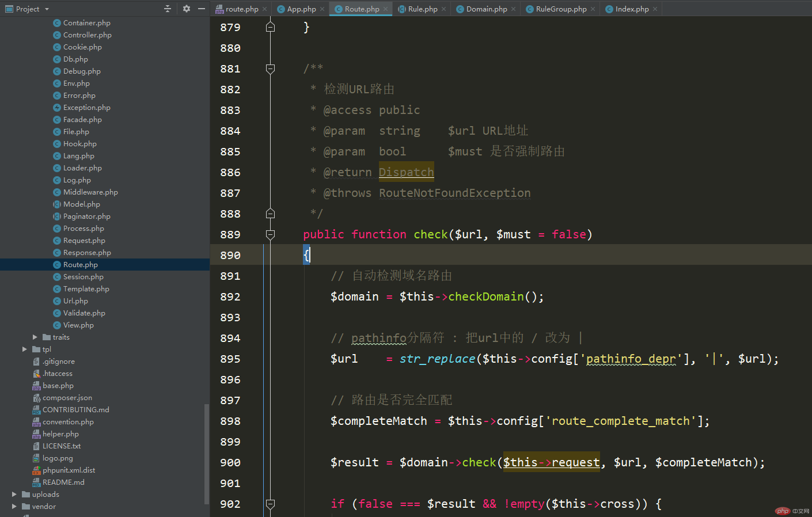Open Project panel settings gear
Image resolution: width=812 pixels, height=517 pixels.
(x=187, y=9)
